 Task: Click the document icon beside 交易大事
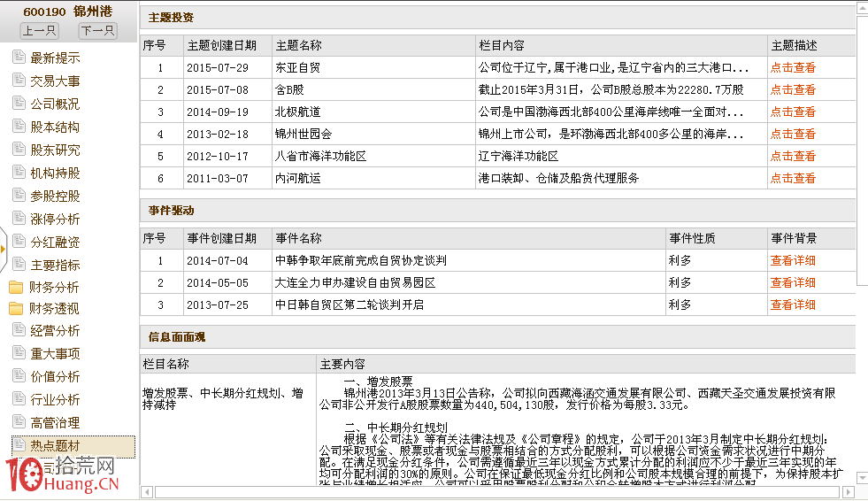pos(19,81)
